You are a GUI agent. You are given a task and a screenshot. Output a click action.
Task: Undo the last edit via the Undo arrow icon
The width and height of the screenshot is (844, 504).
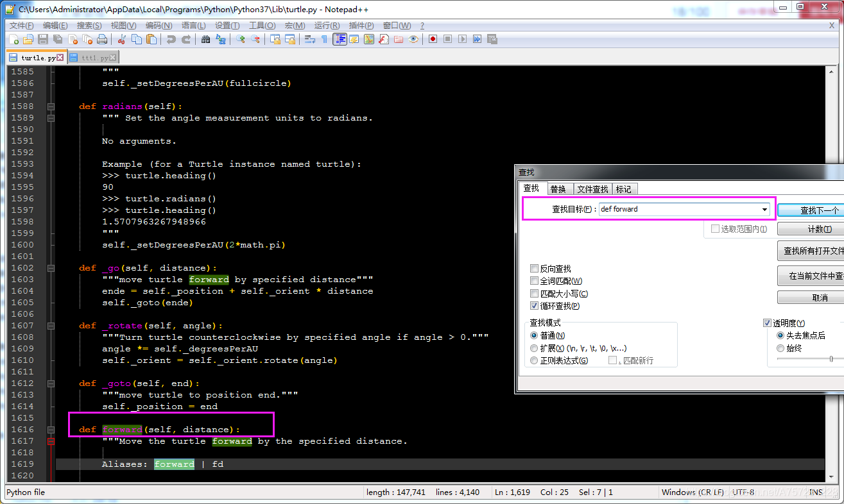click(x=170, y=39)
